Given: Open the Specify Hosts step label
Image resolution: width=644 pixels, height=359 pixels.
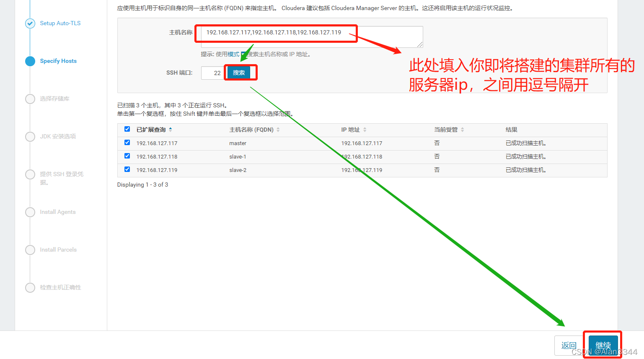Looking at the screenshot, I should tap(58, 61).
